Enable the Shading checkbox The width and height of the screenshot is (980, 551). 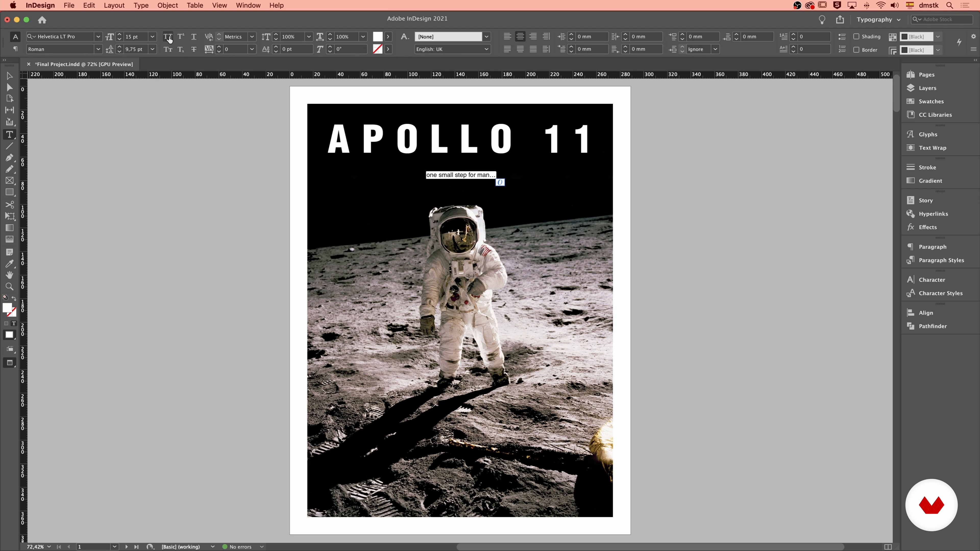[856, 36]
